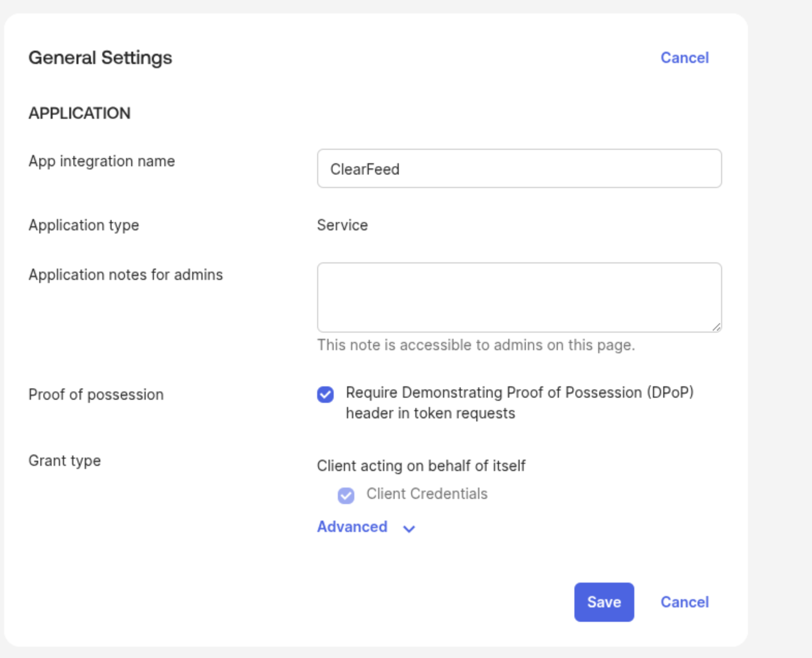Click the 'This note is accessible to admins' hint
This screenshot has width=812, height=658.
[476, 345]
